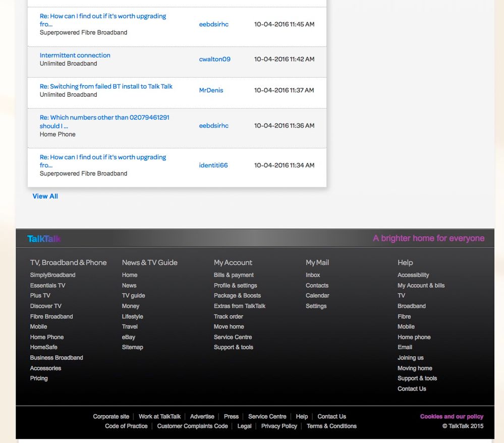The image size is (504, 443).
Task: Go to Move home under My Account
Action: tap(229, 327)
